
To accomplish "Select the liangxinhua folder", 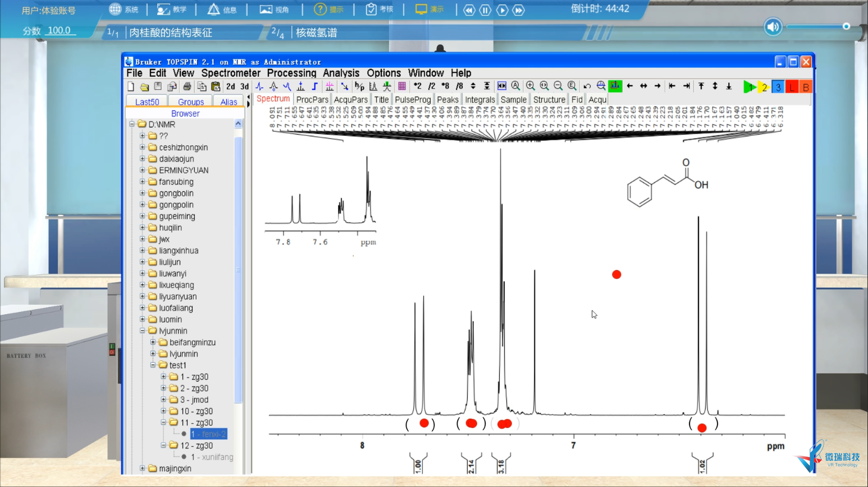I will pos(179,250).
